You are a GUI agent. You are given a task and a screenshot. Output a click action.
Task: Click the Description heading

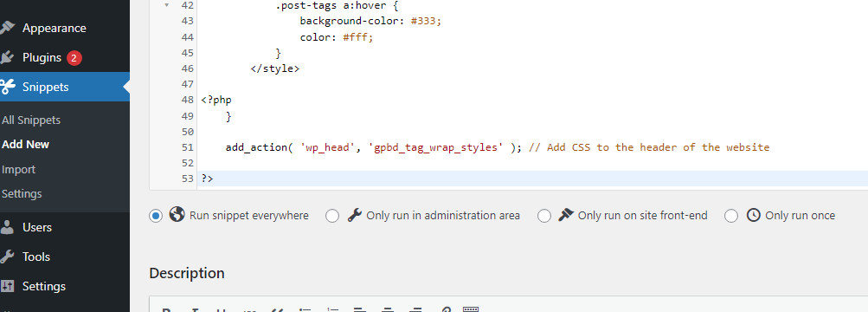[187, 273]
